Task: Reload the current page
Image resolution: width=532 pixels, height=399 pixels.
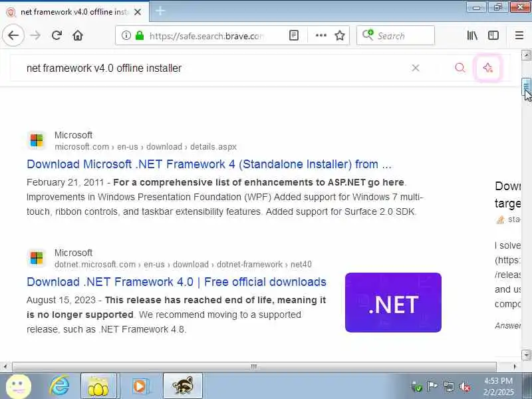Action: click(57, 35)
